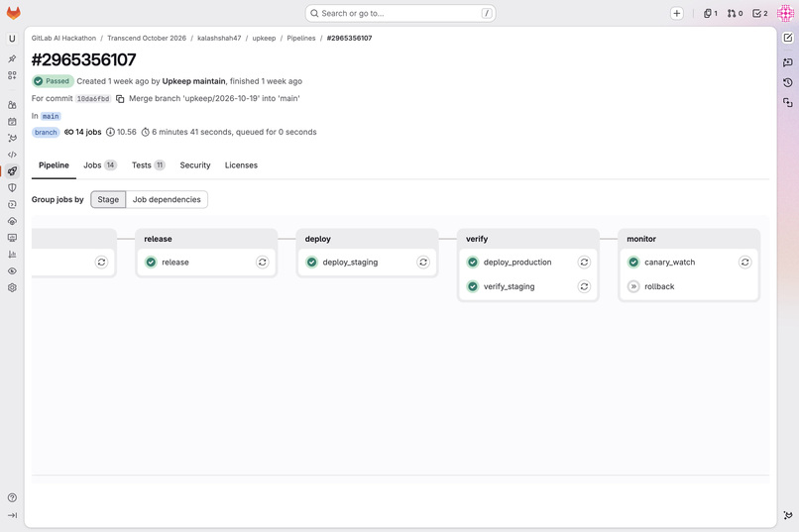This screenshot has height=532, width=799.
Task: Retry the deploy_staging job
Action: coord(423,263)
